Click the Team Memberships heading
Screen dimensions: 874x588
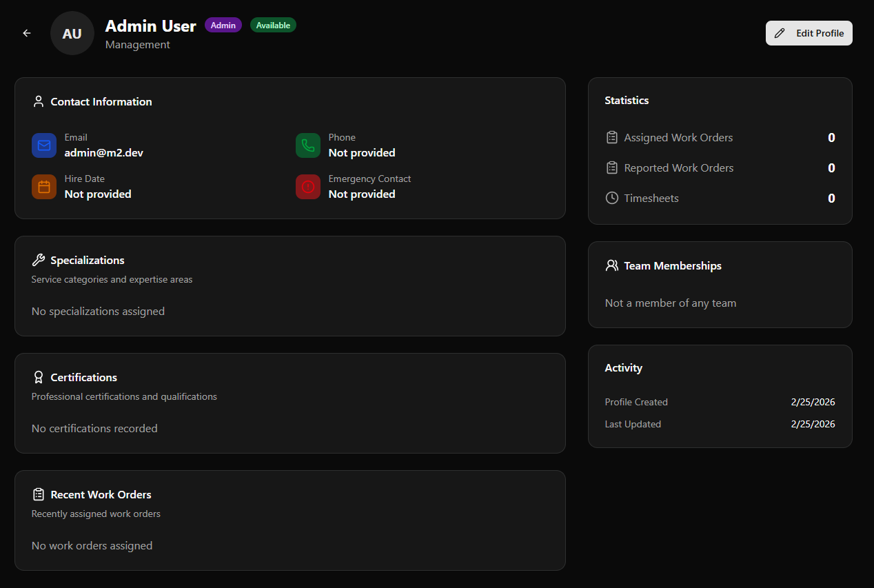tap(673, 265)
